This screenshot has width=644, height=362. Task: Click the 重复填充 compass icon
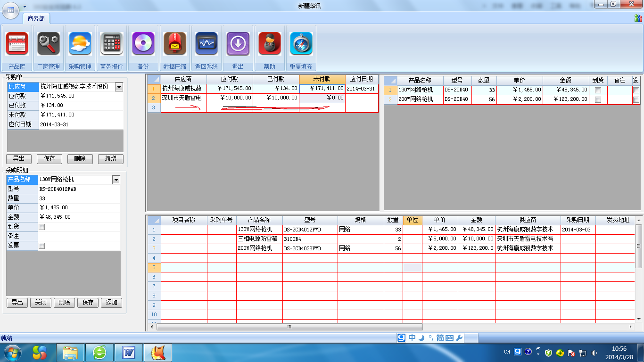point(301,44)
